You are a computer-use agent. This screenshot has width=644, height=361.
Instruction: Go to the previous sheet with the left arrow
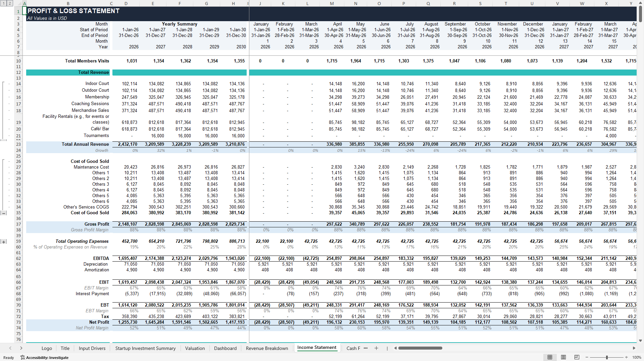tap(10, 348)
